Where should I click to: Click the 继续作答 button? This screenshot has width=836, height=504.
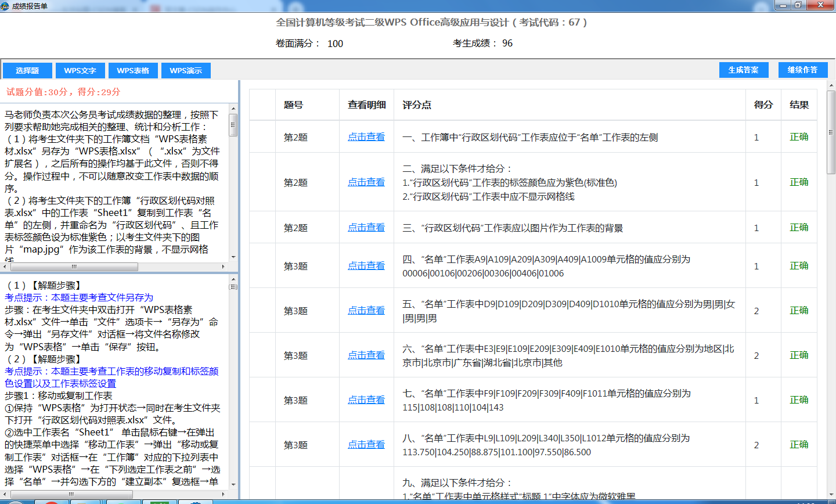pyautogui.click(x=802, y=70)
